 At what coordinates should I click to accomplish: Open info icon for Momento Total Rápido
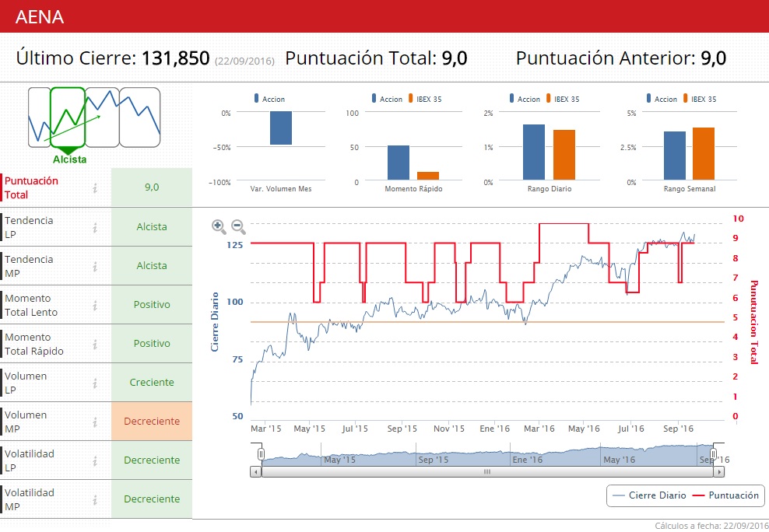95,344
